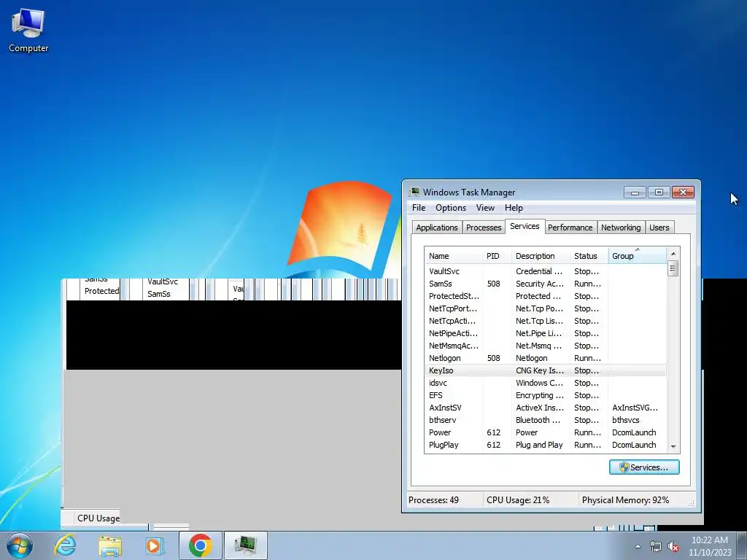The width and height of the screenshot is (747, 560).
Task: Select the NetPipeActi... service row
Action: [546, 332]
